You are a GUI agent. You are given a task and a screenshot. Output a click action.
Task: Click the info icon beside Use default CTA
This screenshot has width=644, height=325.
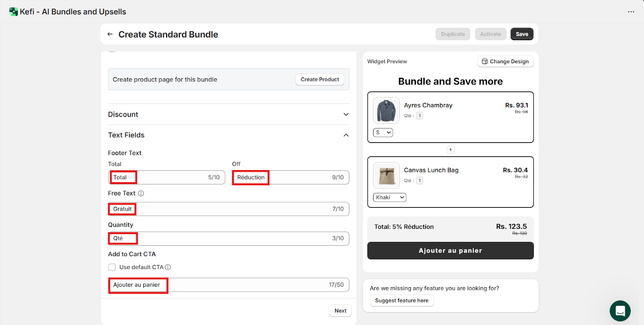point(168,267)
